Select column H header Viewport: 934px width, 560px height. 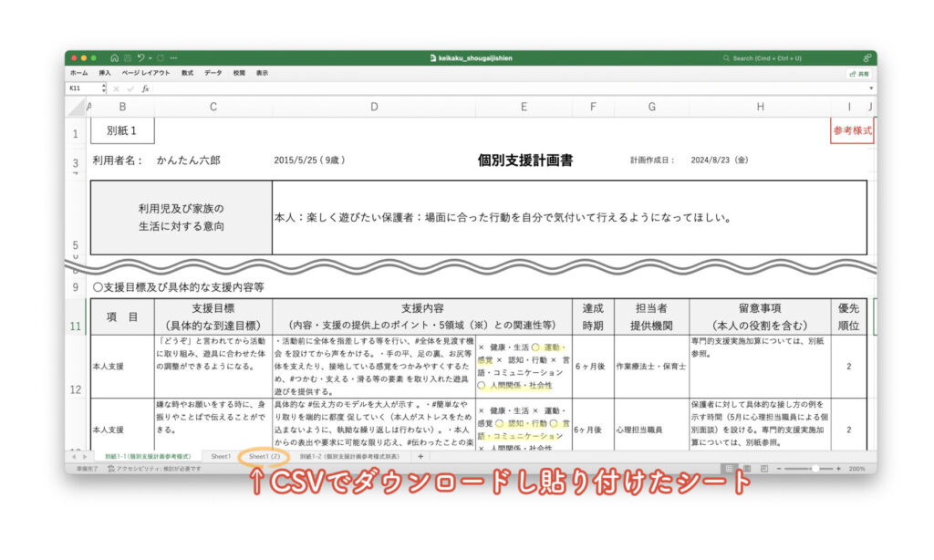coord(760,107)
